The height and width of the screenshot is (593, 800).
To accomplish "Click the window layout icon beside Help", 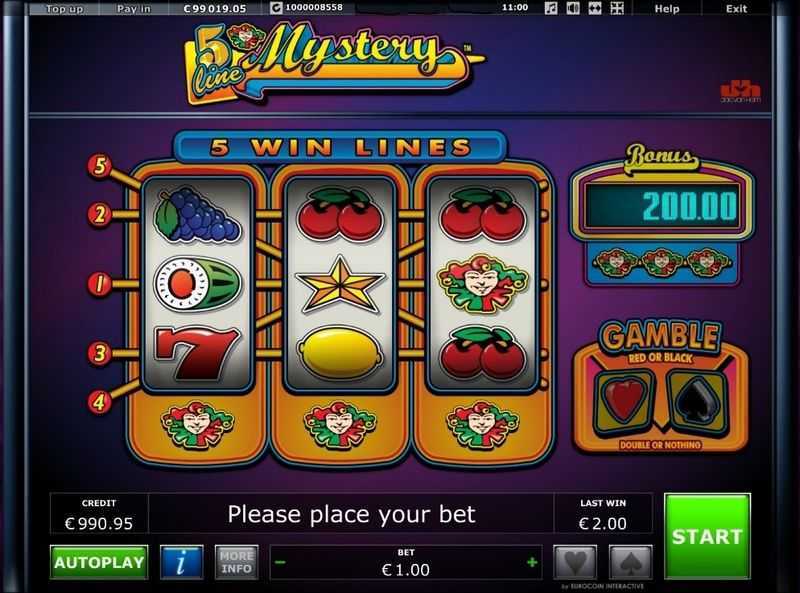I will tap(617, 8).
